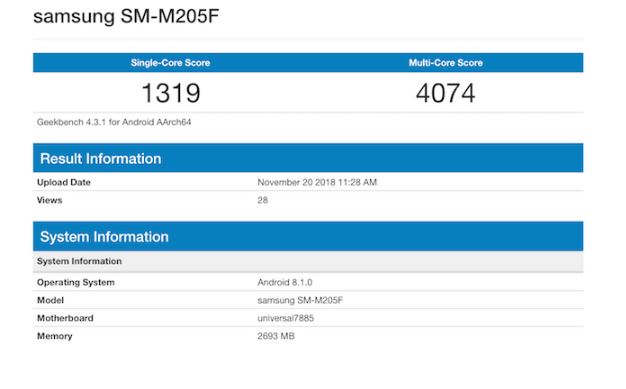Select the Views label
Image resolution: width=626 pixels, height=389 pixels.
click(50, 200)
